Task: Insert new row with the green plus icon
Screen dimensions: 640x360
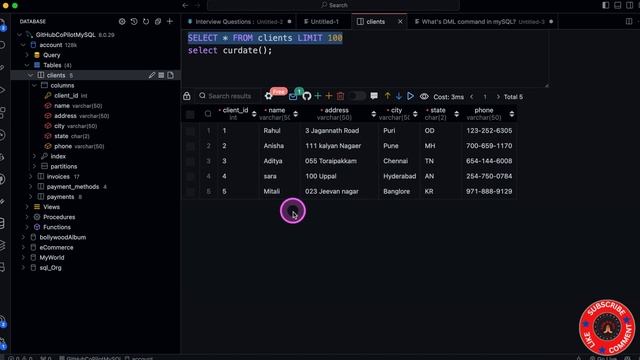Action: pos(318,96)
